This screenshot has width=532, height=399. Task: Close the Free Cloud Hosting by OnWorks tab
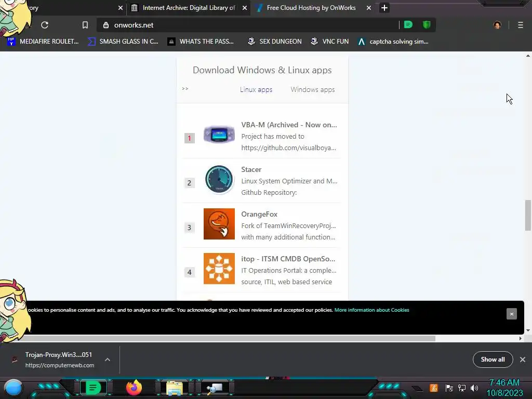point(369,8)
